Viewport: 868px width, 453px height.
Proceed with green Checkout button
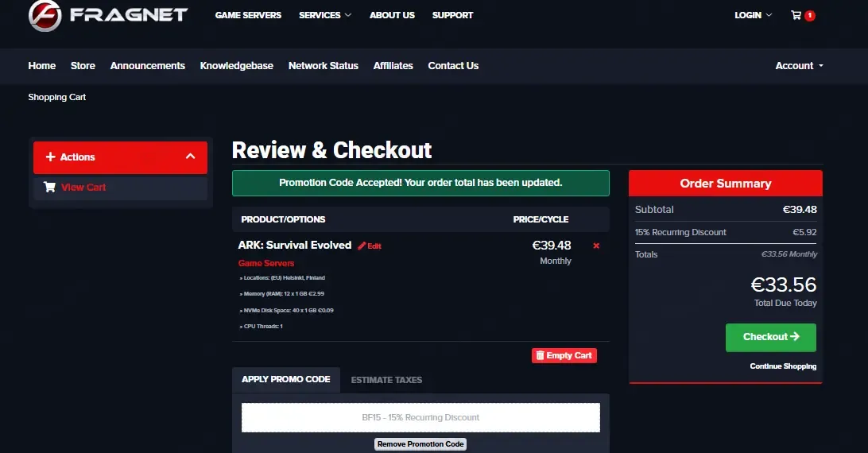(x=770, y=337)
